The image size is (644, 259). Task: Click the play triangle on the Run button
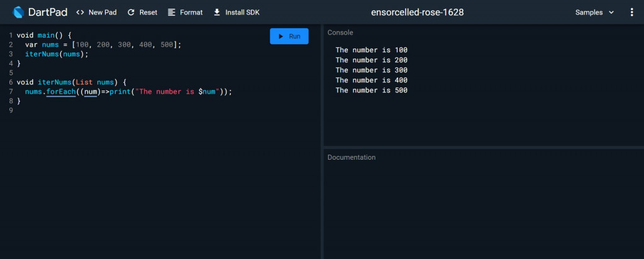[281, 36]
